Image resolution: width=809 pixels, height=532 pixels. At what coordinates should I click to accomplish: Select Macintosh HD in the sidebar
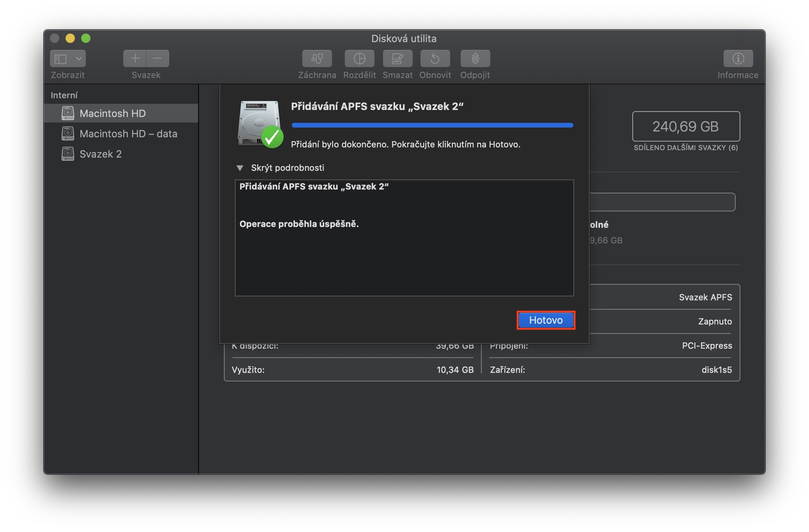(112, 113)
